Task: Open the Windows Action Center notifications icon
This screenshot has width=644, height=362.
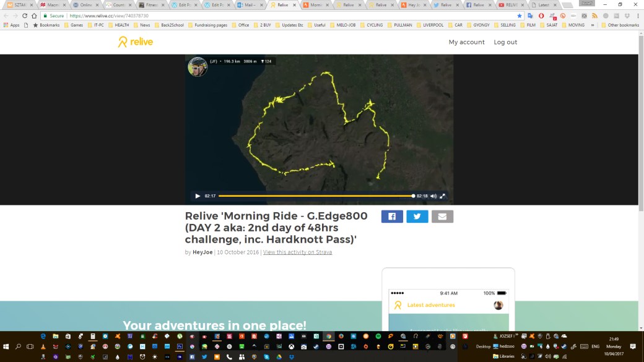Action: [x=633, y=347]
